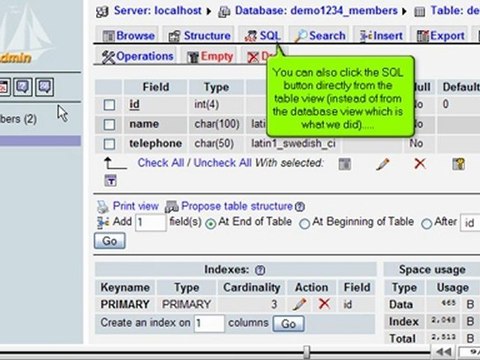Viewport: 480px width, 360px height.
Task: Click the Uncheck All link
Action: (222, 163)
